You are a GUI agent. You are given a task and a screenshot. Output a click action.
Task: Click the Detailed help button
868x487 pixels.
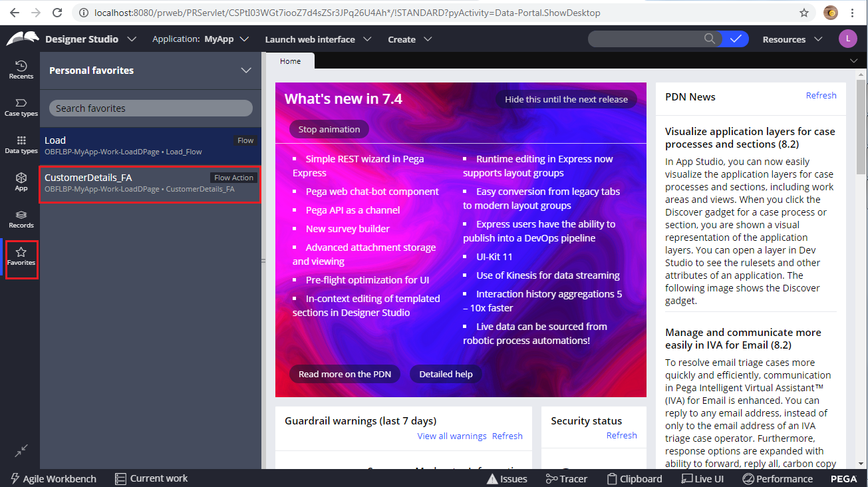click(x=446, y=374)
